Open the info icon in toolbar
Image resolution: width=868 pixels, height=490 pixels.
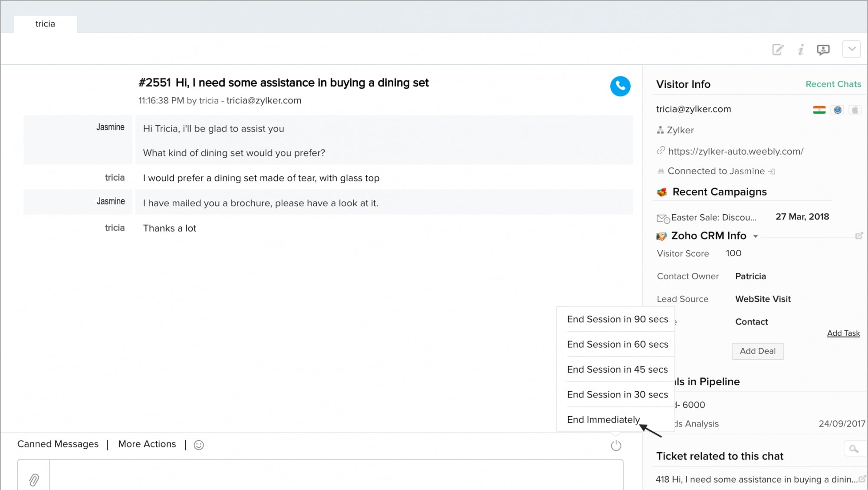click(x=801, y=50)
